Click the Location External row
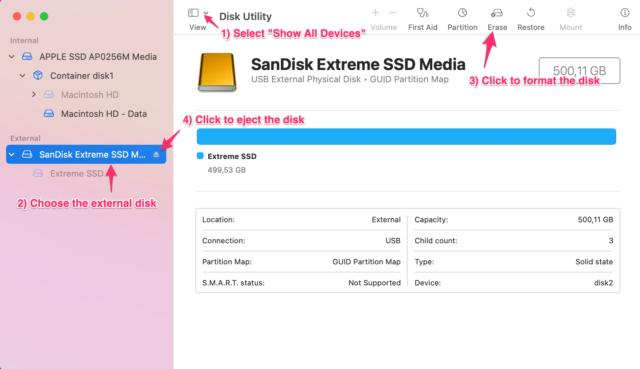640x369 pixels. click(x=301, y=220)
